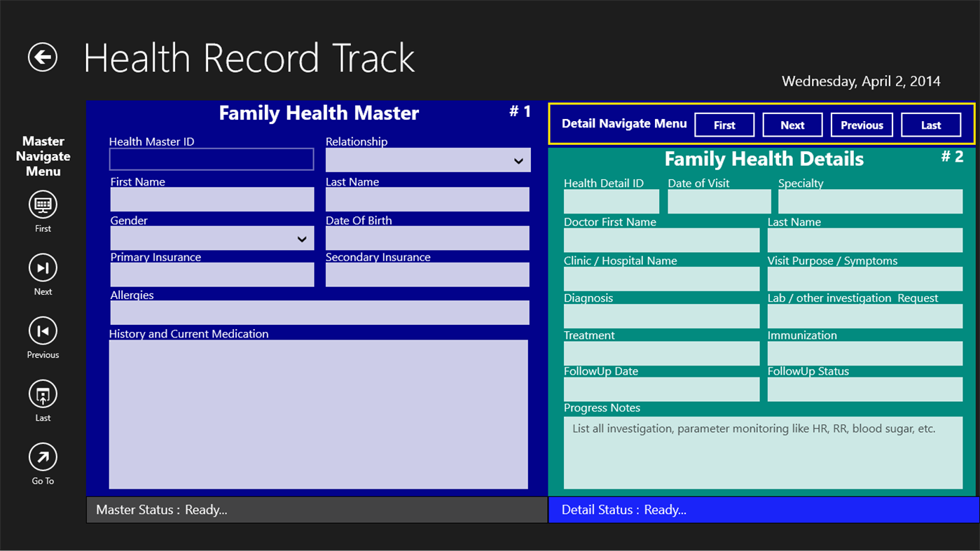
Task: Click Last in the Detail Navigate Menu
Action: pos(931,125)
